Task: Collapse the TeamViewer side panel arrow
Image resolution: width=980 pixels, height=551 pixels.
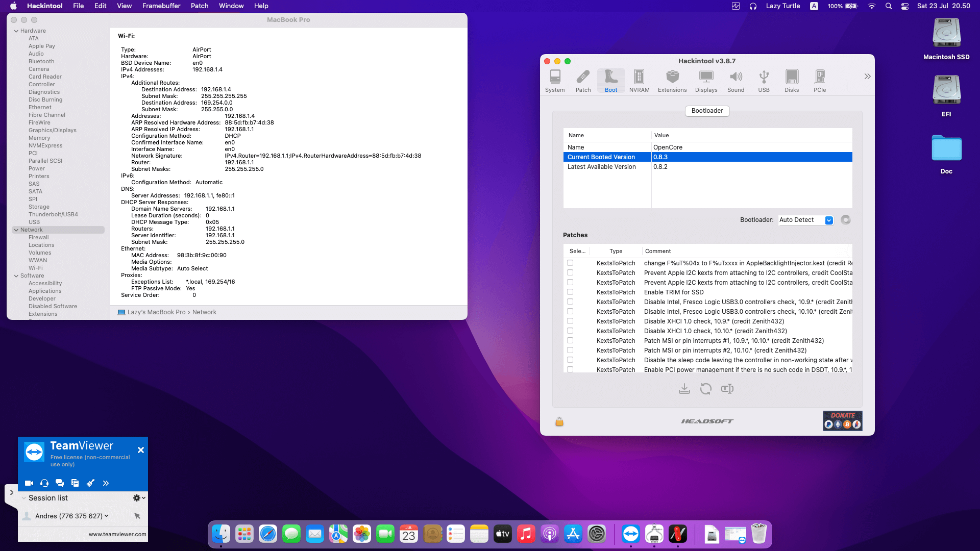Action: 11,492
